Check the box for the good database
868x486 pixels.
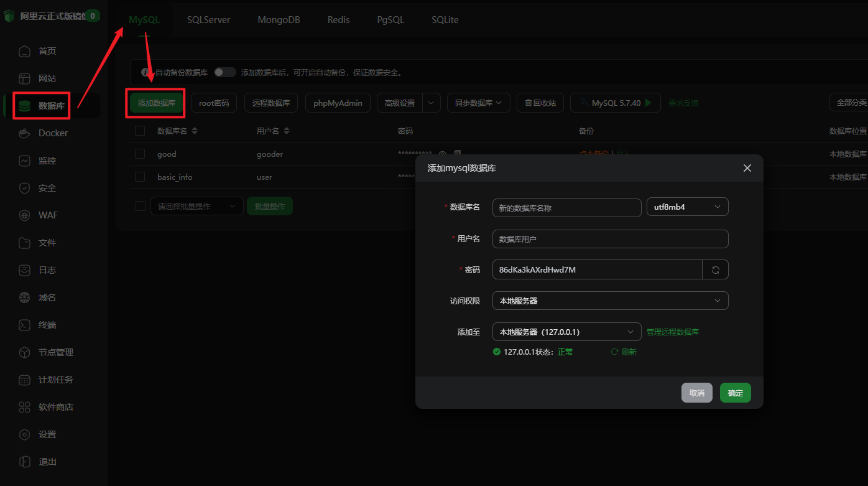(140, 154)
